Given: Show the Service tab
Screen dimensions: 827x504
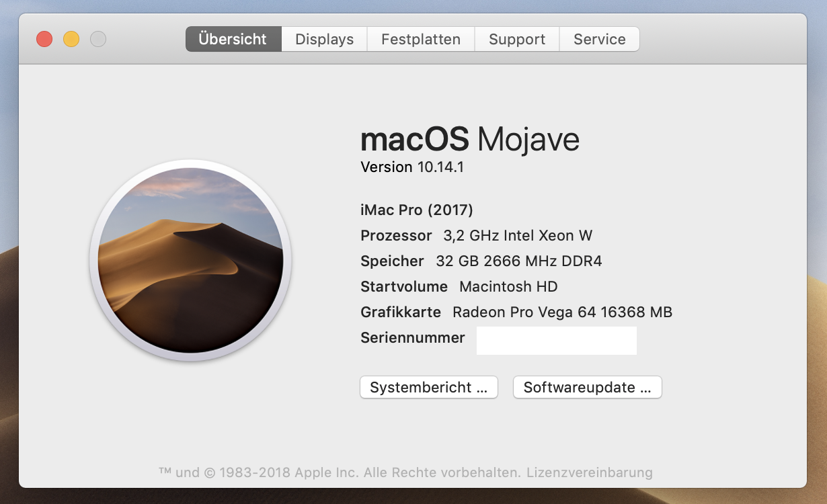Looking at the screenshot, I should point(599,39).
